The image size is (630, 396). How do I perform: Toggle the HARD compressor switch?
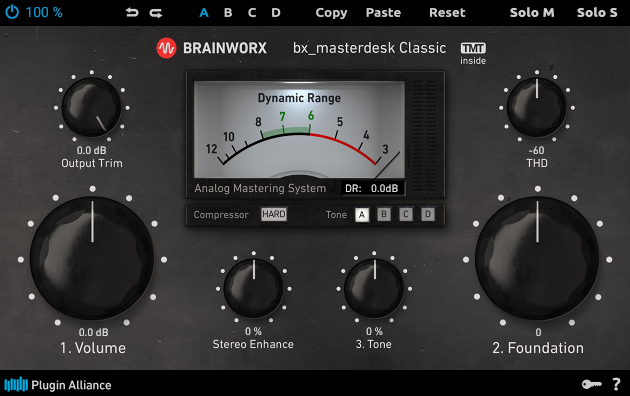click(x=274, y=214)
